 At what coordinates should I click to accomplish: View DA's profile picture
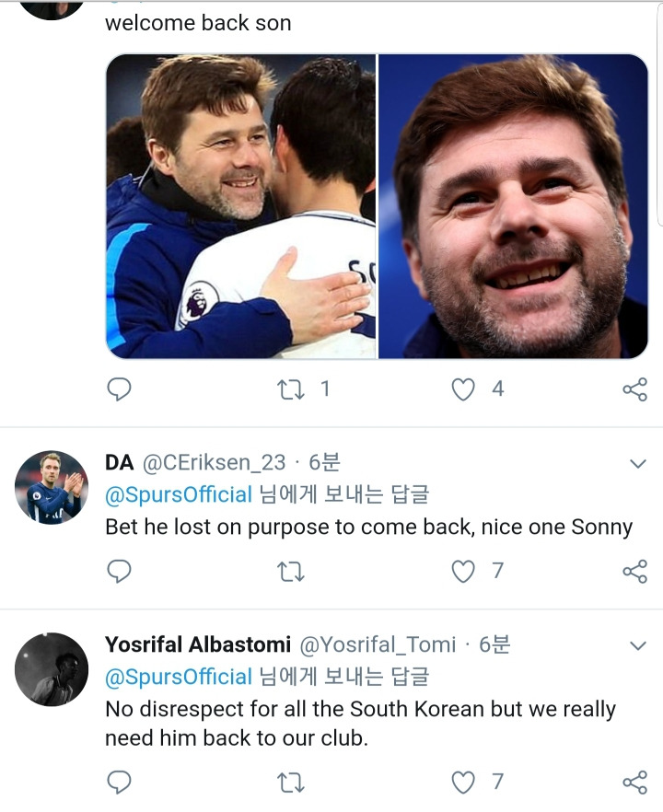click(x=52, y=487)
